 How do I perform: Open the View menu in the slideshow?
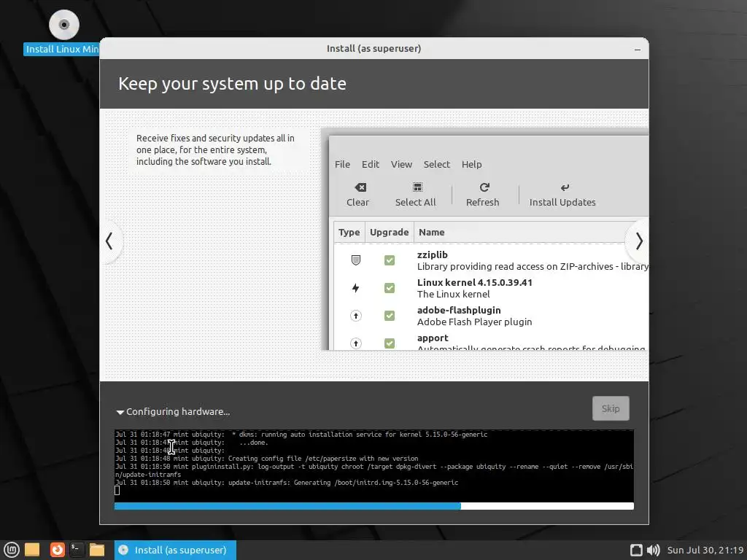pos(401,164)
